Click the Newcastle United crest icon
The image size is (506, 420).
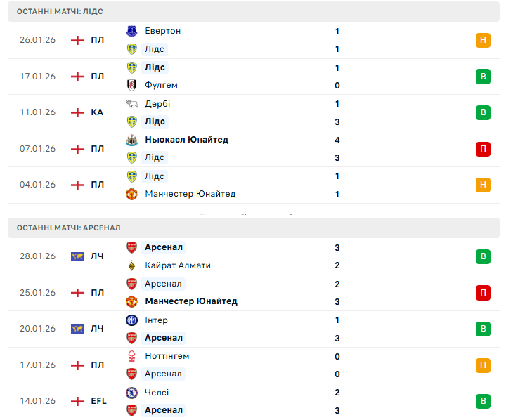pyautogui.click(x=131, y=140)
